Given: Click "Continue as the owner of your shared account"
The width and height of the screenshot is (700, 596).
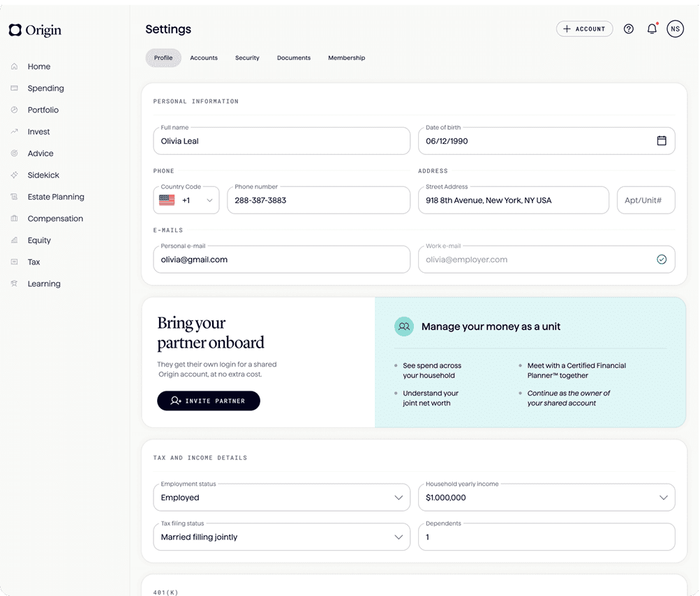Looking at the screenshot, I should click(x=568, y=398).
